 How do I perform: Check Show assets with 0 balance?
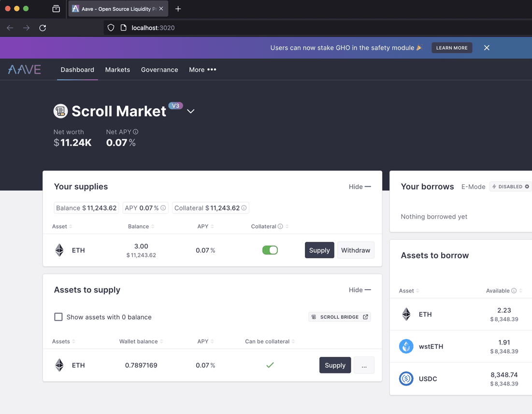58,317
